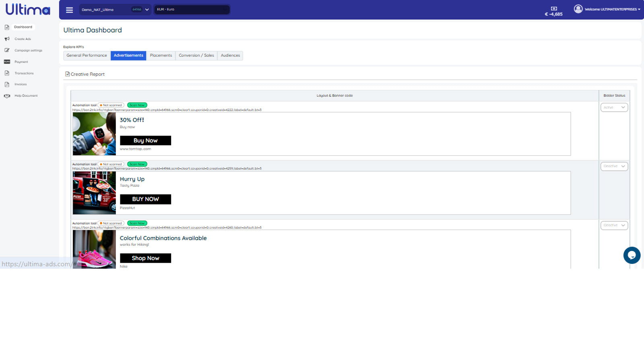Change PizzaHut creative's Deactive status dropdown

tap(614, 166)
